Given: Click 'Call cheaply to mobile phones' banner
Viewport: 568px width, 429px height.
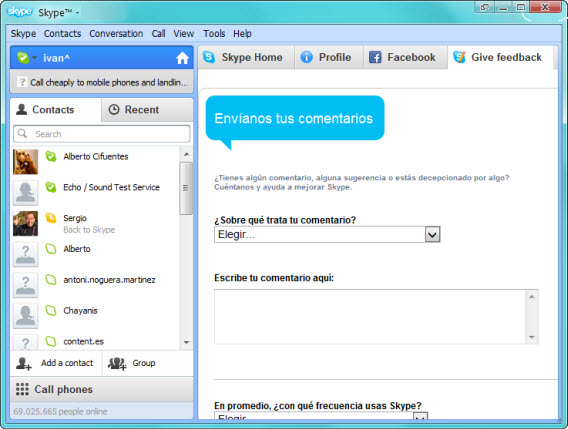Looking at the screenshot, I should pos(102,83).
